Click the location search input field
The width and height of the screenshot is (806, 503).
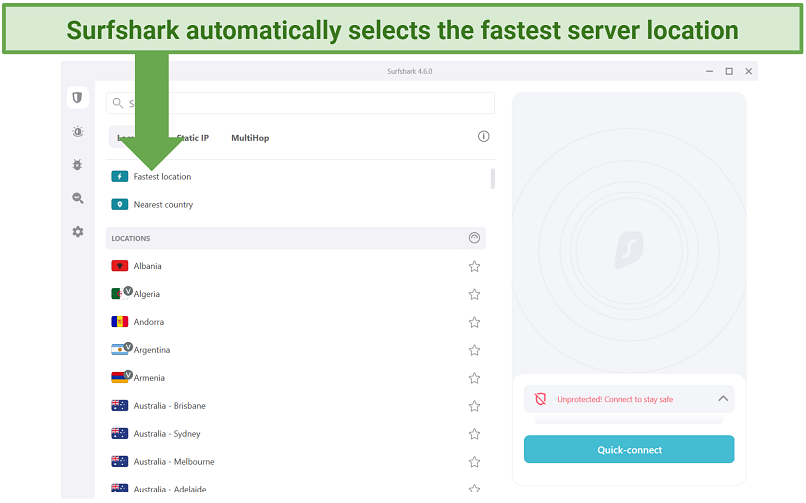pos(301,103)
